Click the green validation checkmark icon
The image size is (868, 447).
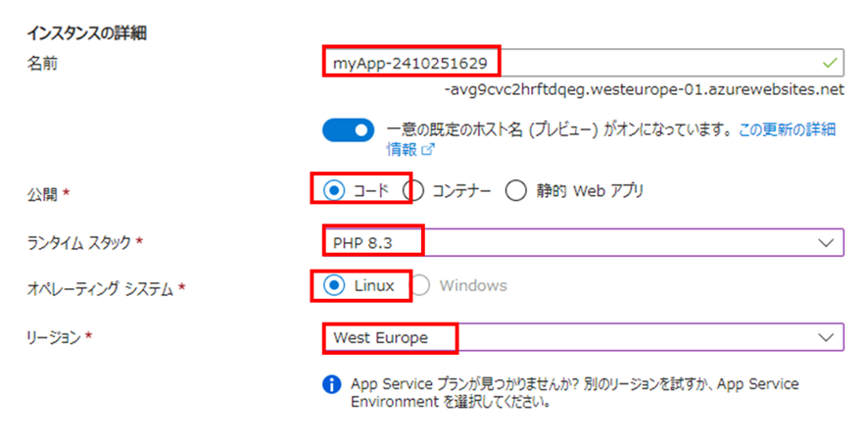pyautogui.click(x=829, y=63)
